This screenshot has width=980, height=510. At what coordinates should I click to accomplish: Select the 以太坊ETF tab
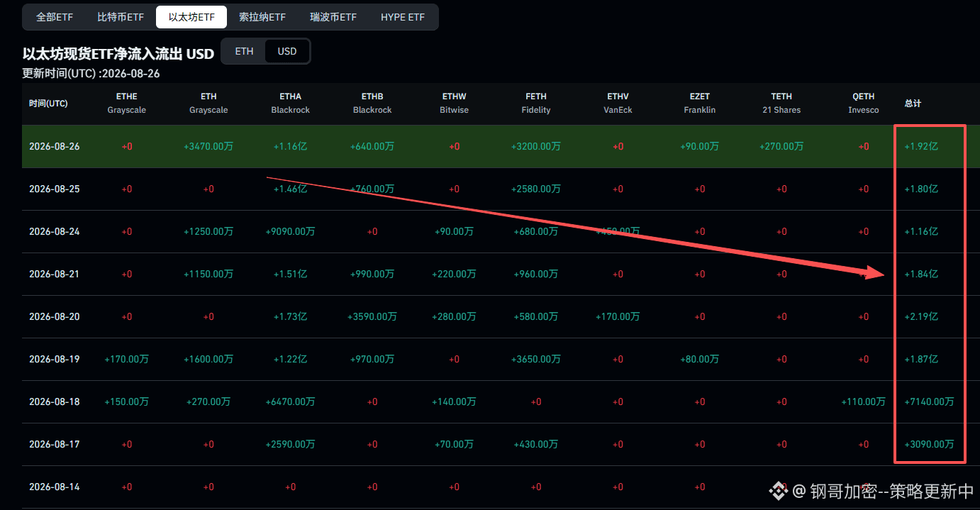191,17
